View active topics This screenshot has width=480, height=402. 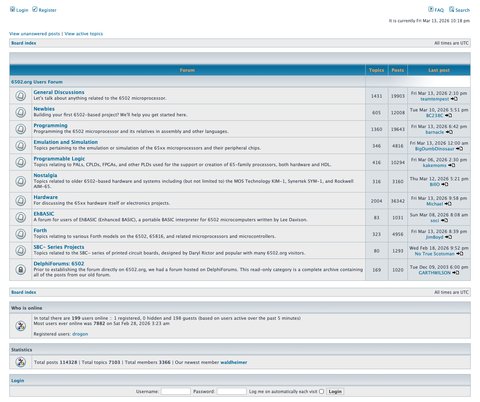(x=84, y=34)
